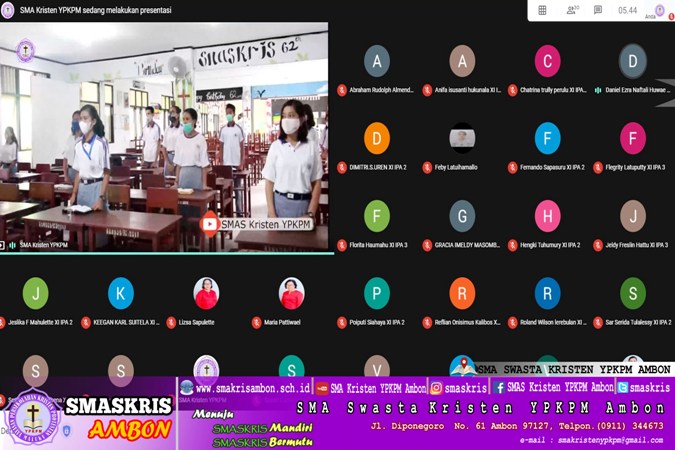Screen dimensions: 675x450
Task: Click Abraham Rudolph Almend's muted mic icon
Action: [x=342, y=90]
